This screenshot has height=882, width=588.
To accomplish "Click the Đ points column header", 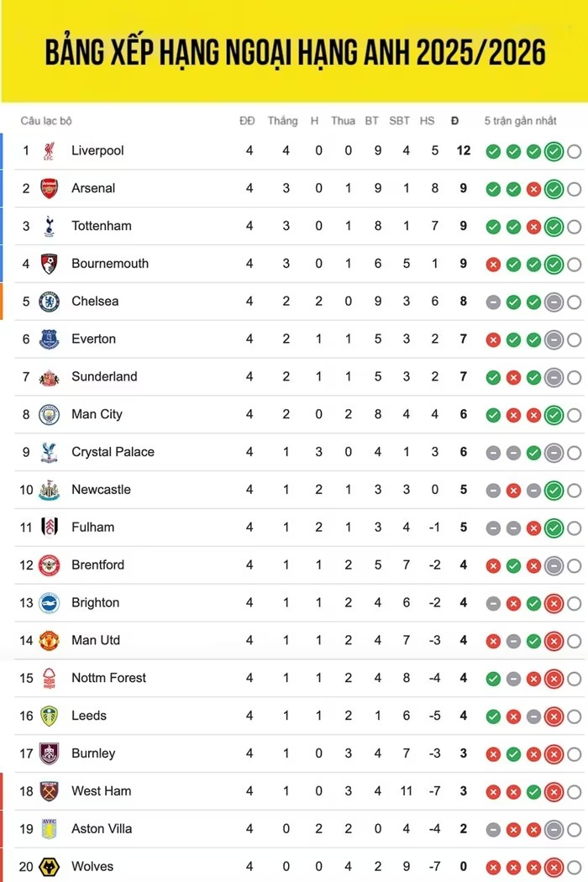I will [454, 121].
